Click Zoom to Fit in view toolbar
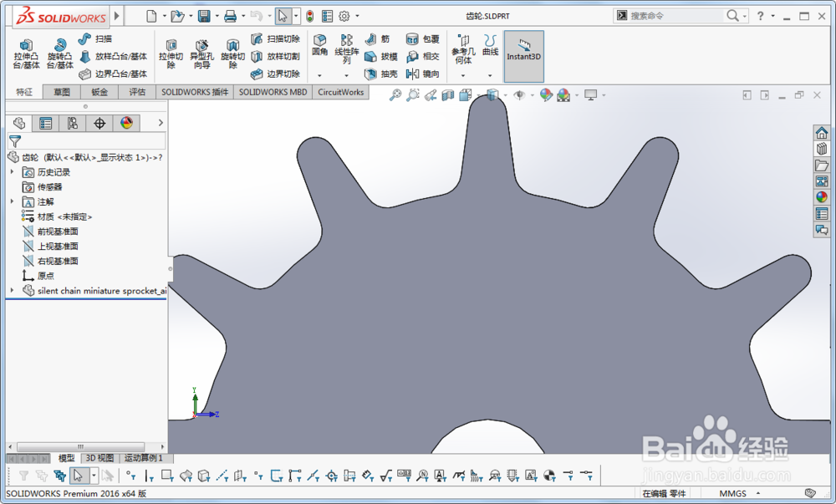The image size is (836, 504). (395, 94)
